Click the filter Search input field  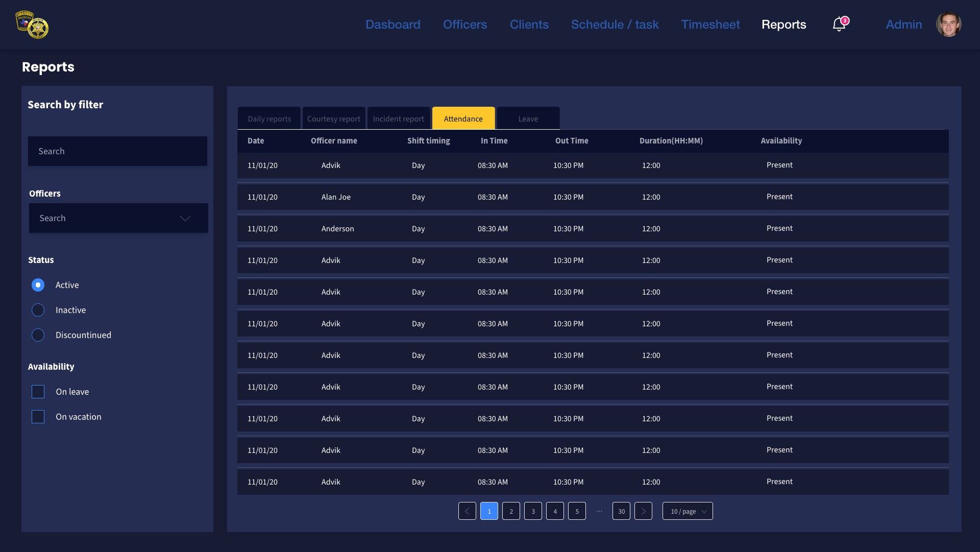117,151
